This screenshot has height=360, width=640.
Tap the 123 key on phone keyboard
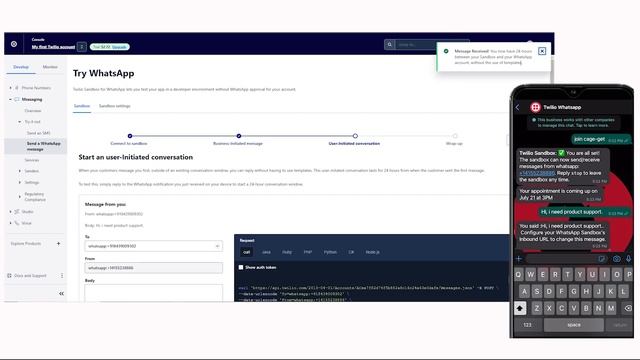[527, 325]
